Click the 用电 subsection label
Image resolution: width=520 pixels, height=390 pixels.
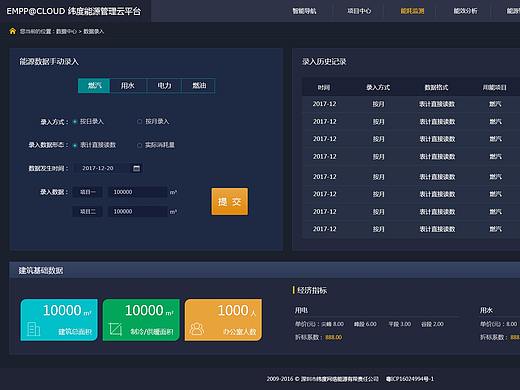tap(301, 310)
